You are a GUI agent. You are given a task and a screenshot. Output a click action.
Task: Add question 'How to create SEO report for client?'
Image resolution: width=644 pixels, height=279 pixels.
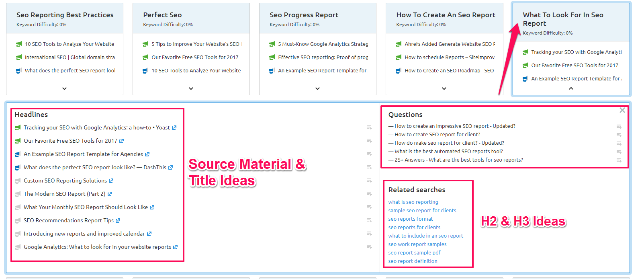tap(619, 135)
